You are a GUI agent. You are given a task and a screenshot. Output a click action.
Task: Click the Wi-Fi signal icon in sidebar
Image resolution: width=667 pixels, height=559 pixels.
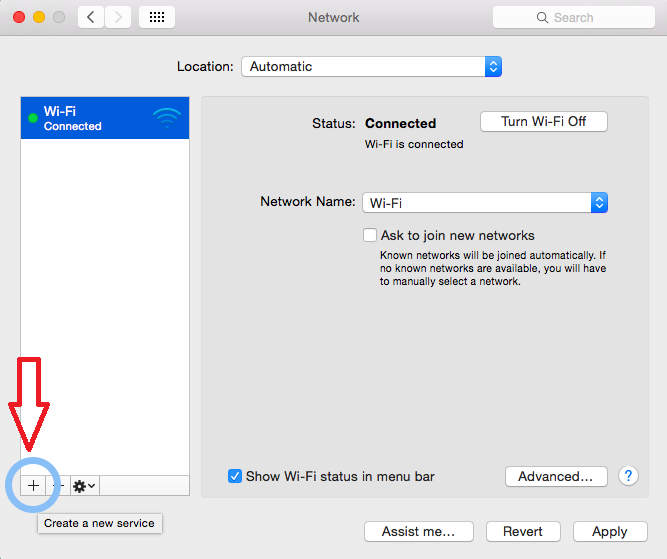167,118
